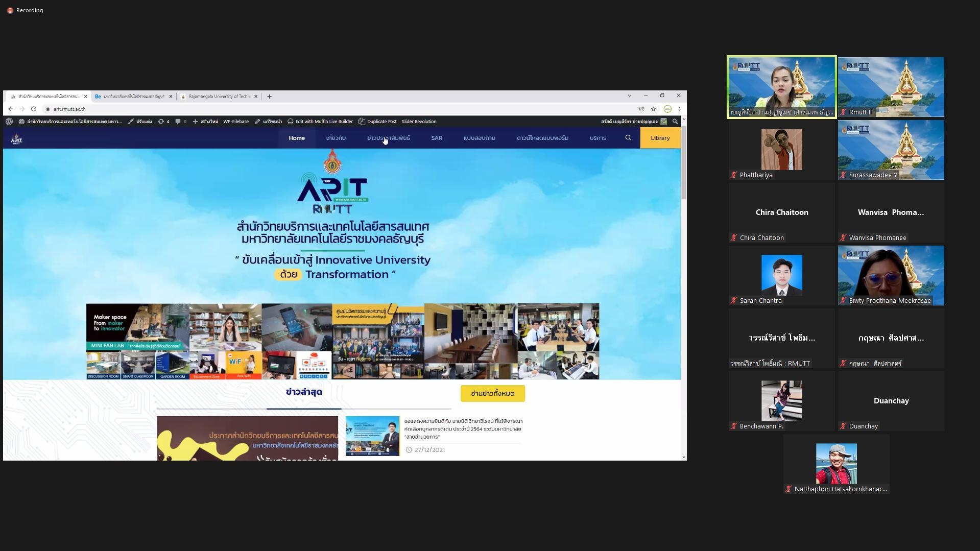Open Customize (ปรับแต่ง) in admin bar
The height and width of the screenshot is (551, 980).
coord(140,122)
